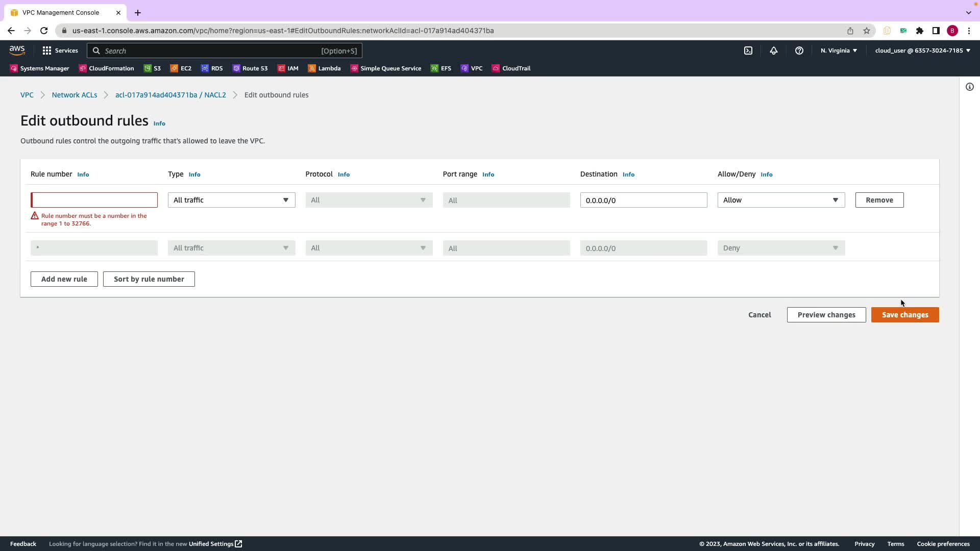Remove the first outbound rule
Viewport: 980px width, 551px height.
click(x=879, y=200)
